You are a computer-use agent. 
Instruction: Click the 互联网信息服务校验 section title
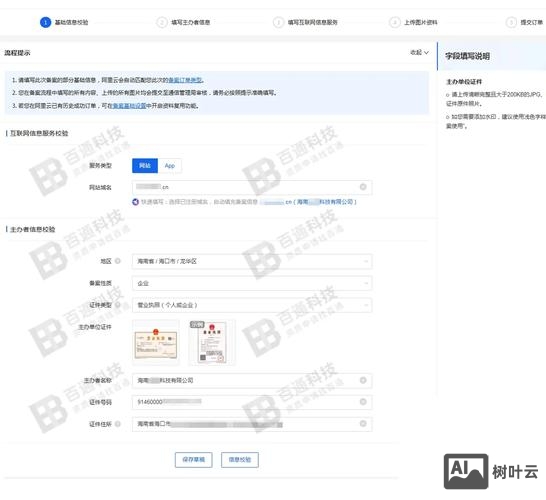[39, 133]
